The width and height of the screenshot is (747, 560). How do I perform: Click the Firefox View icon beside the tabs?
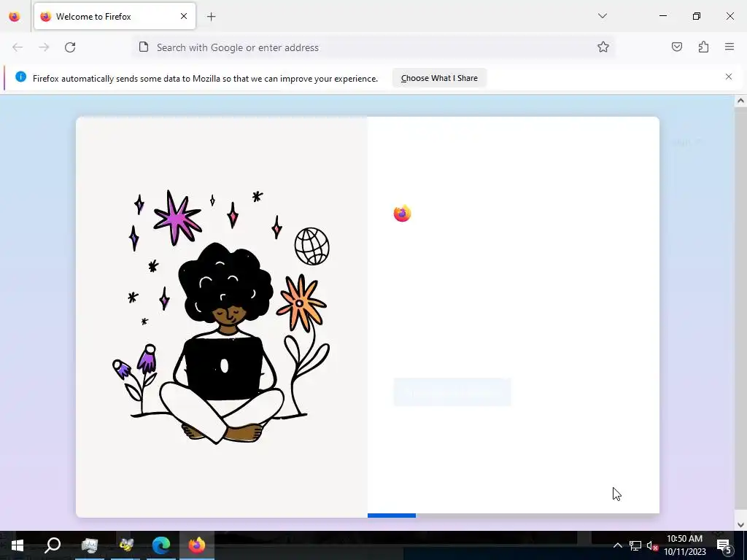click(15, 16)
